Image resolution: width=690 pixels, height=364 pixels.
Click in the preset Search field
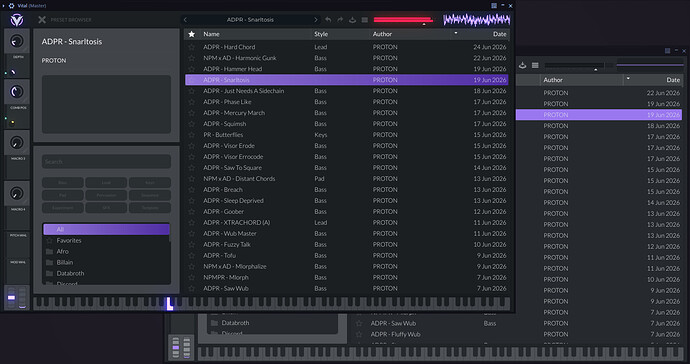[x=106, y=162]
